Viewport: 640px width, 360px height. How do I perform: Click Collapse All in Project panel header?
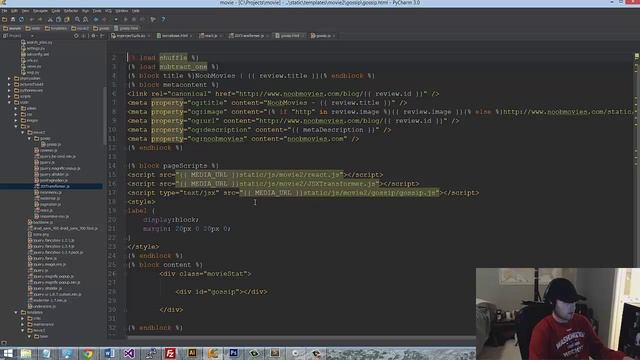(x=84, y=36)
